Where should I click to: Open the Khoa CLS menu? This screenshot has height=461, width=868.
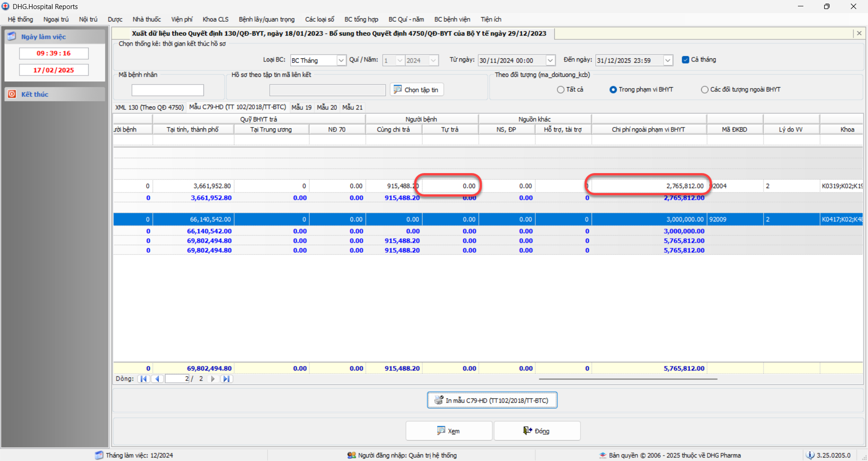click(x=216, y=19)
